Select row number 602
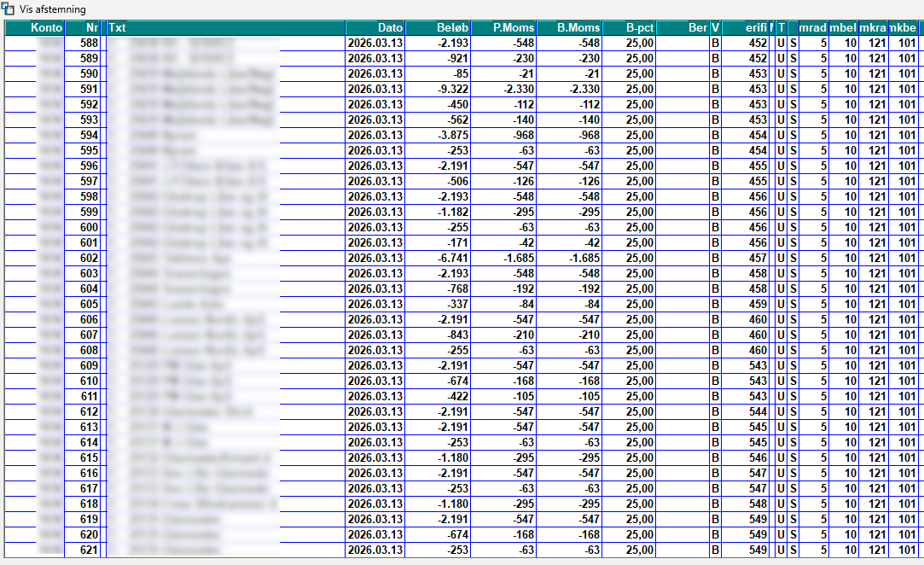The image size is (924, 565). click(90, 259)
